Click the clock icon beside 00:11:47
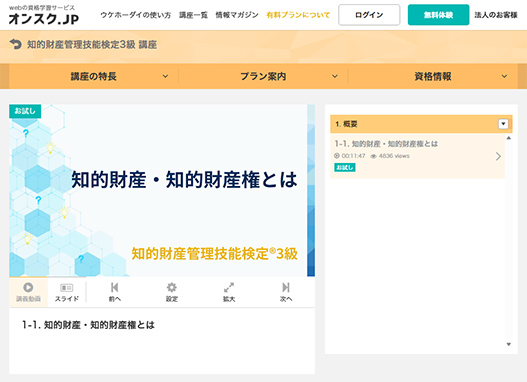 coord(337,156)
